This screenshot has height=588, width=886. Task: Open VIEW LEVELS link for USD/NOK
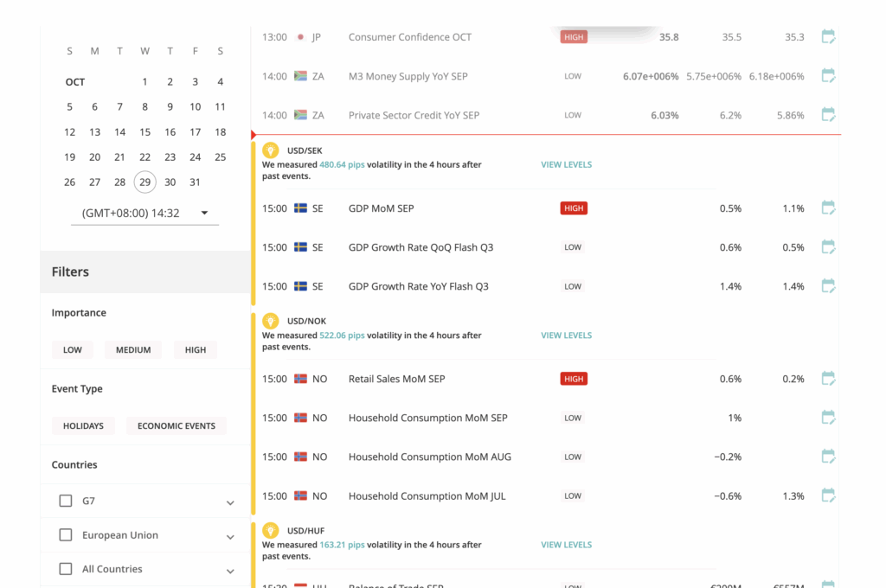pos(566,336)
